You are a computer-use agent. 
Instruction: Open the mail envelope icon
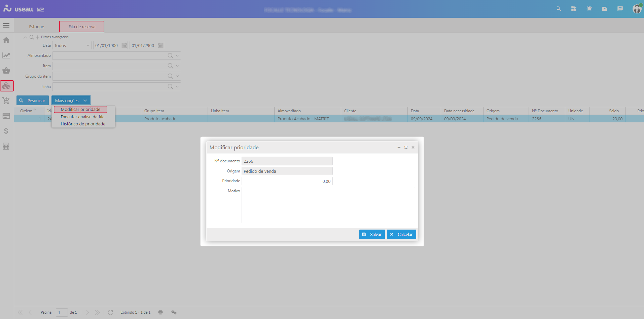coord(604,9)
